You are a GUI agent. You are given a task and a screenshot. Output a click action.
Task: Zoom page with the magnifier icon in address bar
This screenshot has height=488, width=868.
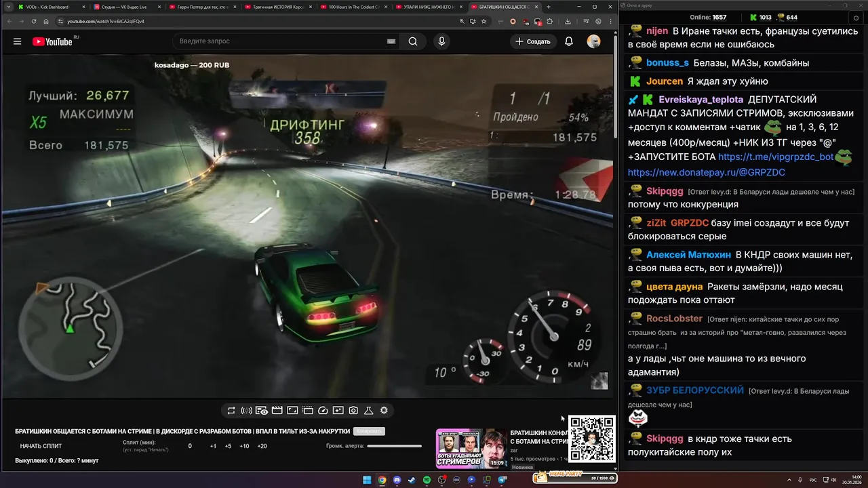coord(462,21)
